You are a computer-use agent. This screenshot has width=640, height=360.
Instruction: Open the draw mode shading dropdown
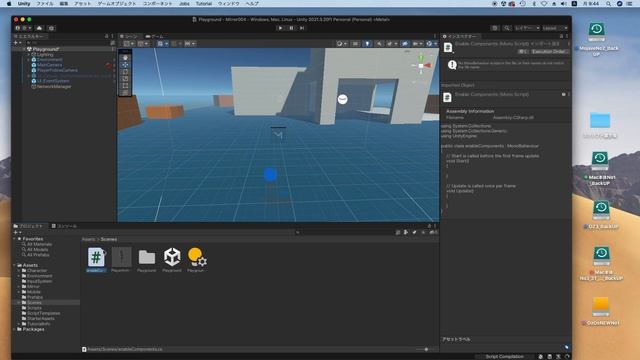[x=341, y=43]
